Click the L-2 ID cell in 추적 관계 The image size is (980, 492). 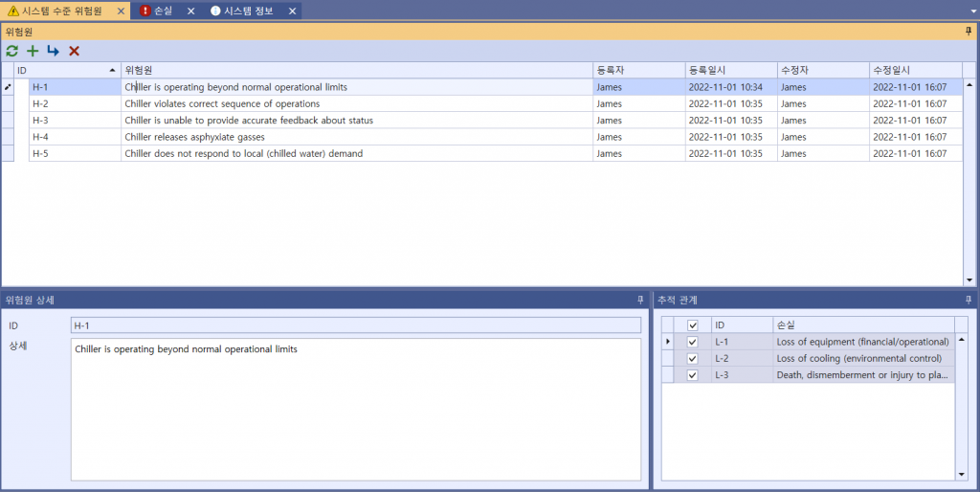743,358
